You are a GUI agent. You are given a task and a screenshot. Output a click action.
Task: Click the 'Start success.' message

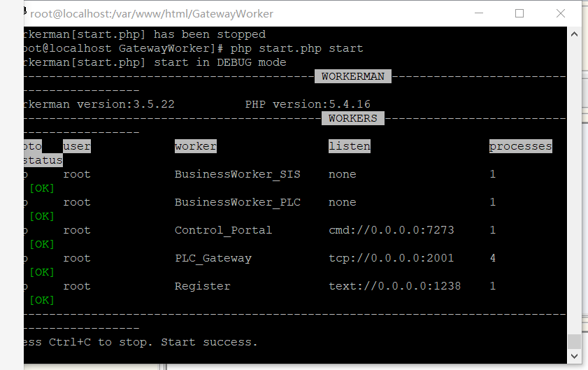pyautogui.click(x=209, y=342)
